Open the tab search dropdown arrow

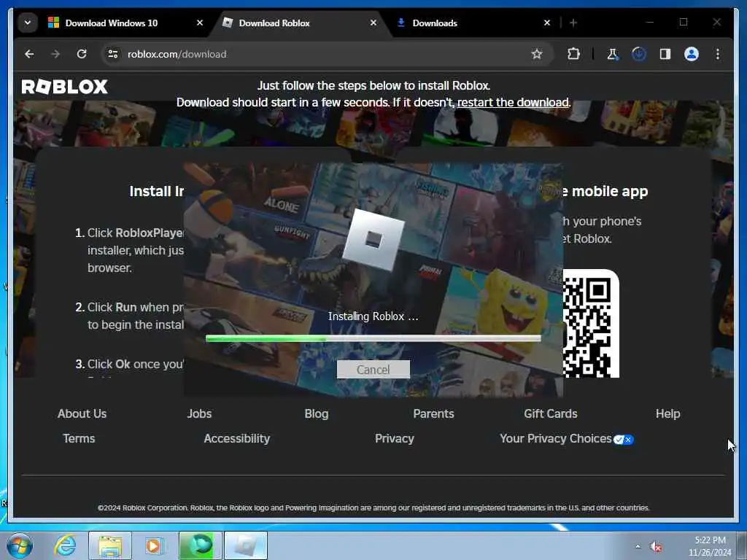[28, 23]
